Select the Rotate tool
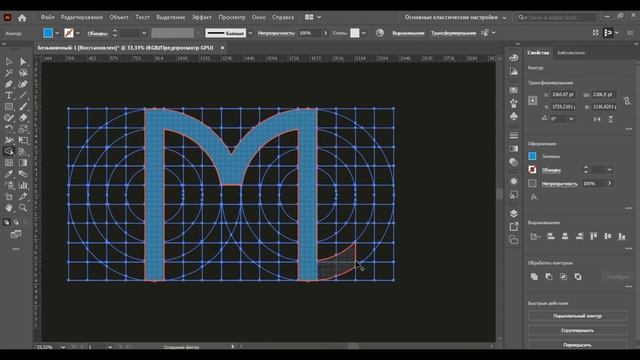Screen dimensions: 640x360 [9, 129]
